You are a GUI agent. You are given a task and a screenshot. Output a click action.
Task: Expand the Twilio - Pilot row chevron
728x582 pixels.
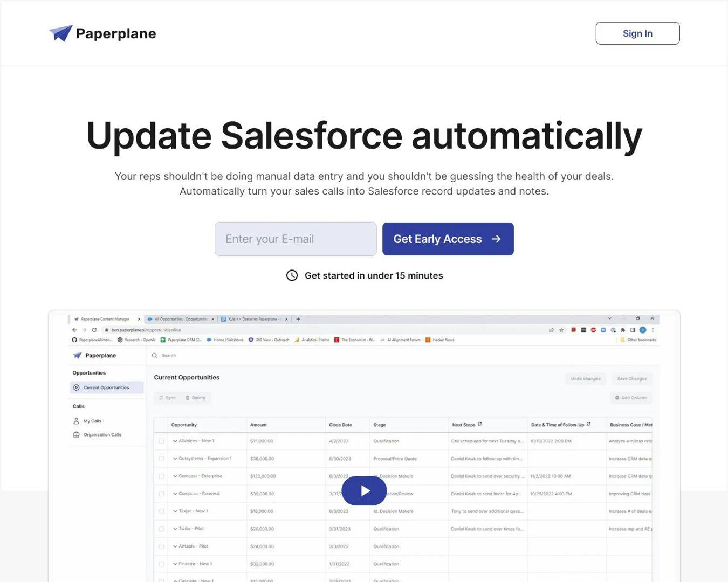point(175,529)
